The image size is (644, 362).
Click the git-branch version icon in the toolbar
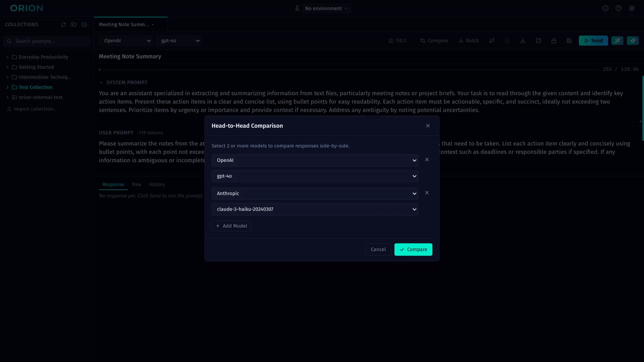492,41
